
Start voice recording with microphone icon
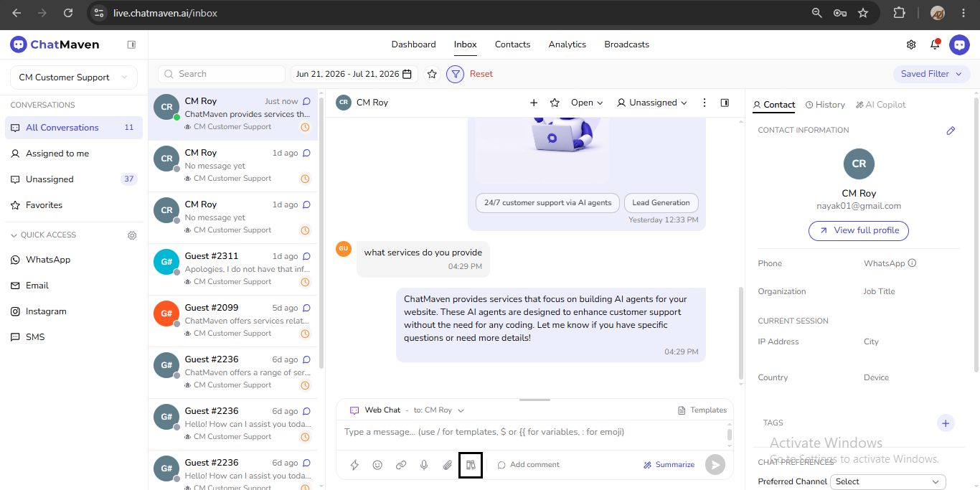[x=424, y=465]
